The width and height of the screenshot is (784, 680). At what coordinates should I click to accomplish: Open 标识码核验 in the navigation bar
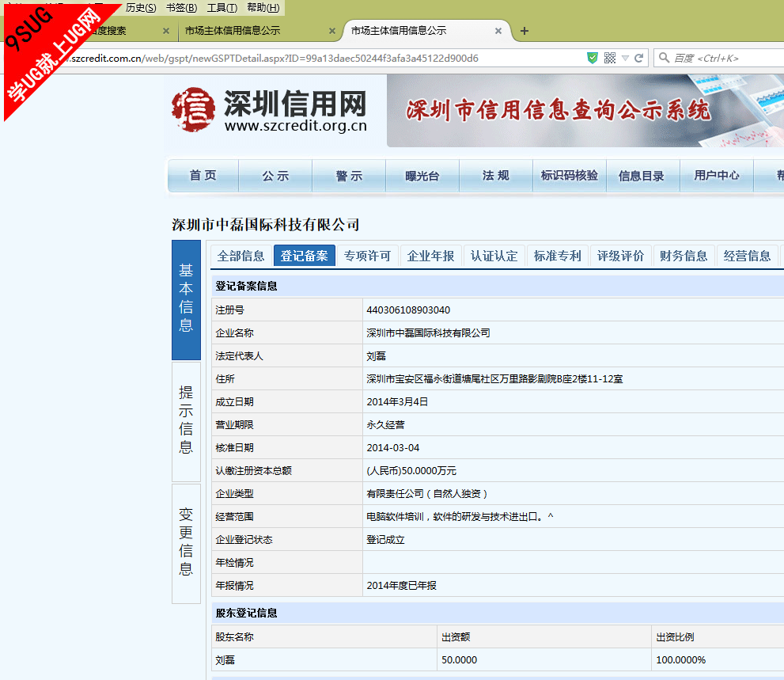click(570, 176)
